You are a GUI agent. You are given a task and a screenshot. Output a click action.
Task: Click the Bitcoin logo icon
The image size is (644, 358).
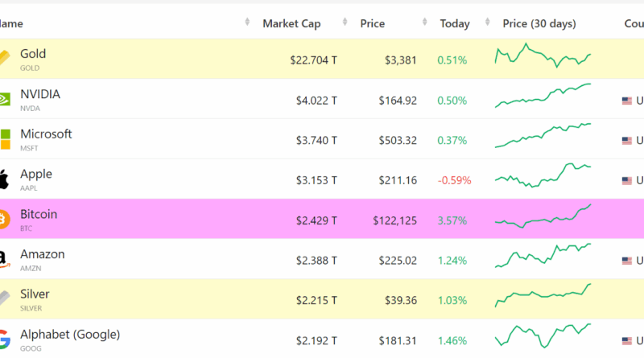tap(3, 219)
